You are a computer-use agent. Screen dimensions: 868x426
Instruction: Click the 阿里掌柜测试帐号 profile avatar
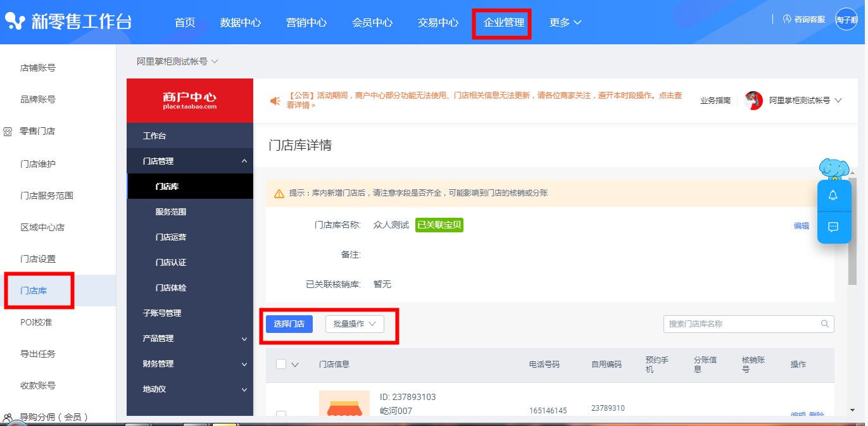753,101
